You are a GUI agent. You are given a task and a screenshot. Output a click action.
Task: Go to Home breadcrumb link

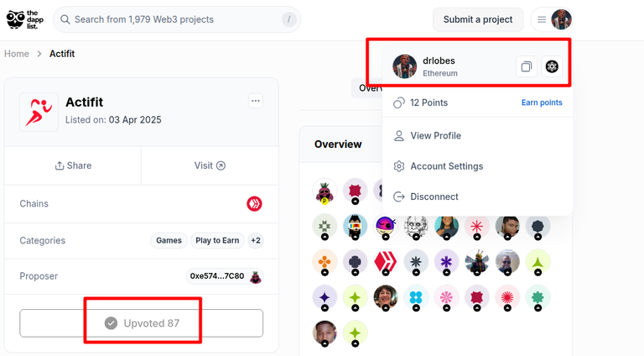[x=17, y=54]
